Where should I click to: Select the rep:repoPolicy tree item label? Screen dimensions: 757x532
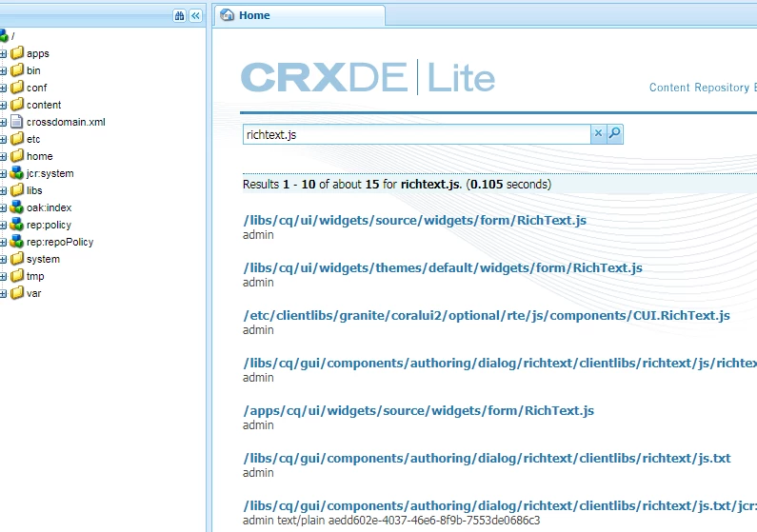(60, 242)
